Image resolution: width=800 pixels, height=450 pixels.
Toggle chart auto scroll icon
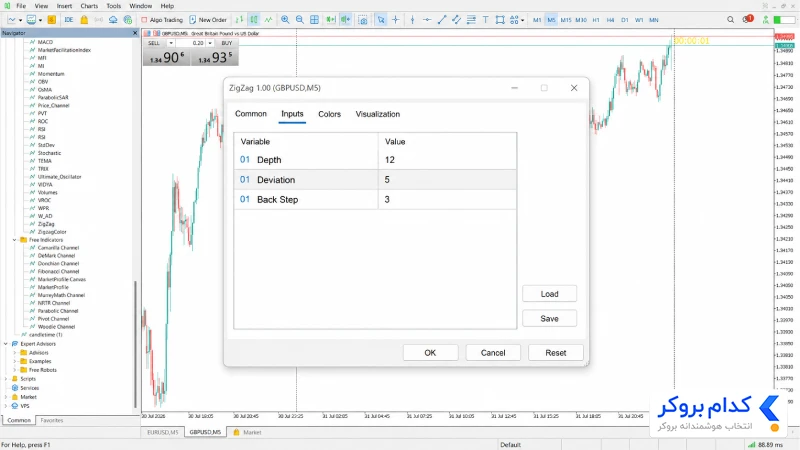(x=331, y=20)
